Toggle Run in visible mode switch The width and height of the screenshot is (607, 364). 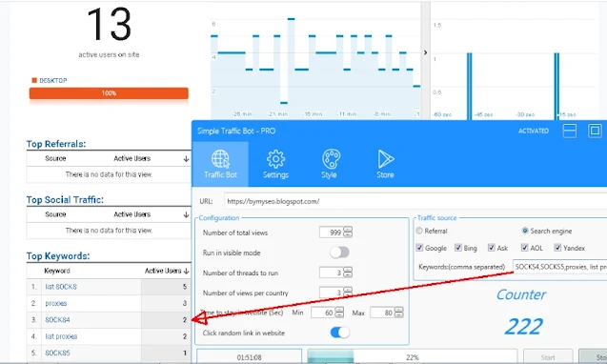tap(339, 253)
